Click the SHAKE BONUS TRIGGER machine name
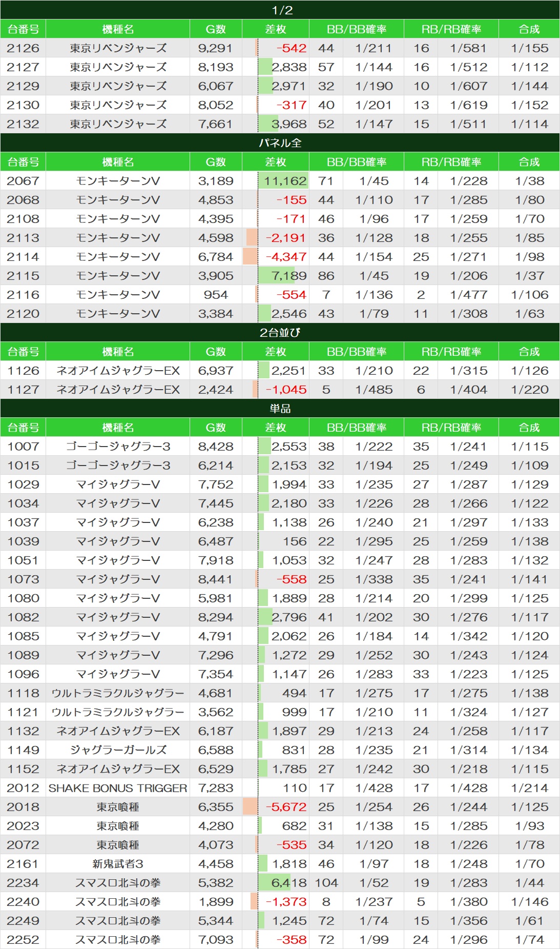The image size is (560, 949). (118, 788)
